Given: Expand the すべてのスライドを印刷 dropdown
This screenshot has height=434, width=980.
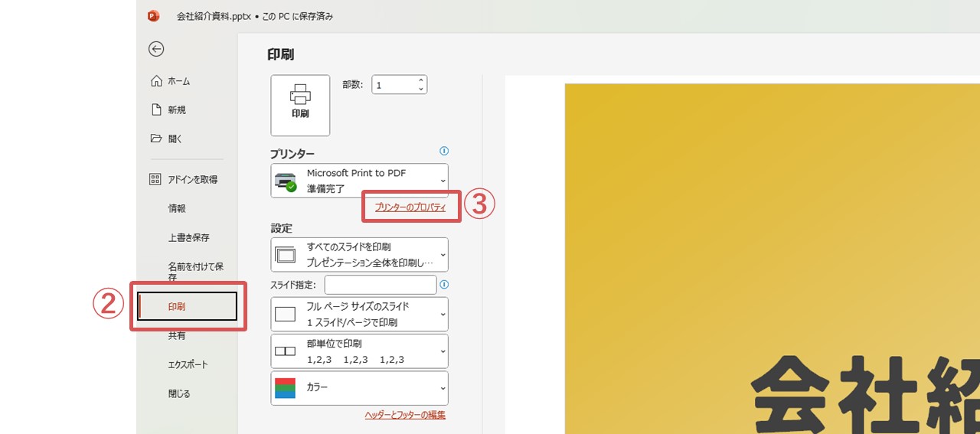Looking at the screenshot, I should coord(359,254).
